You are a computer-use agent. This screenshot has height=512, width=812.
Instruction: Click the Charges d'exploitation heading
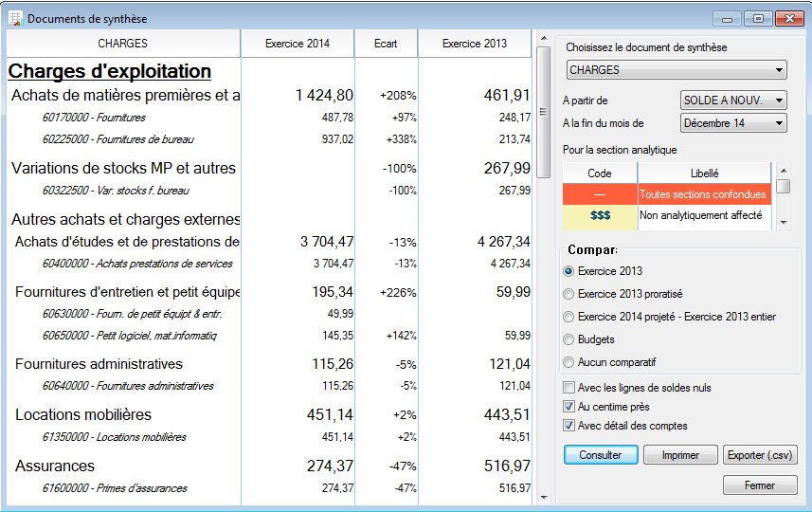point(109,71)
